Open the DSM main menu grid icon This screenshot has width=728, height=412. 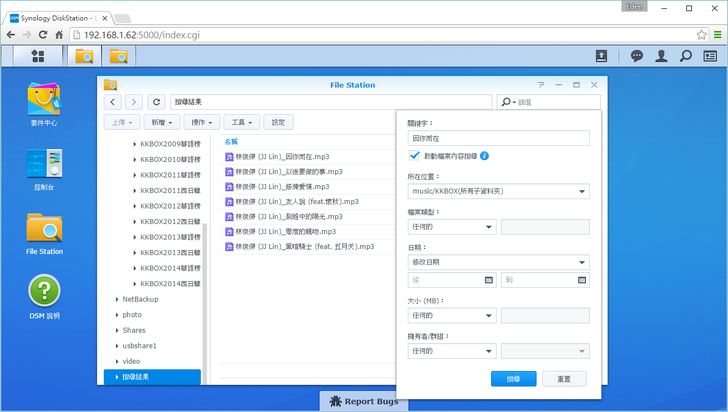coord(38,56)
